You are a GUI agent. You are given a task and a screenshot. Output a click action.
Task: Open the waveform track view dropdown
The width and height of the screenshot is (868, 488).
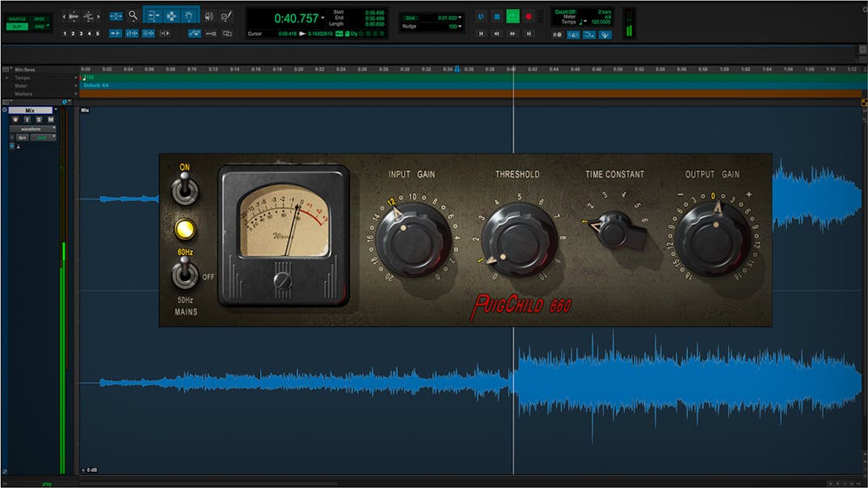pyautogui.click(x=33, y=128)
